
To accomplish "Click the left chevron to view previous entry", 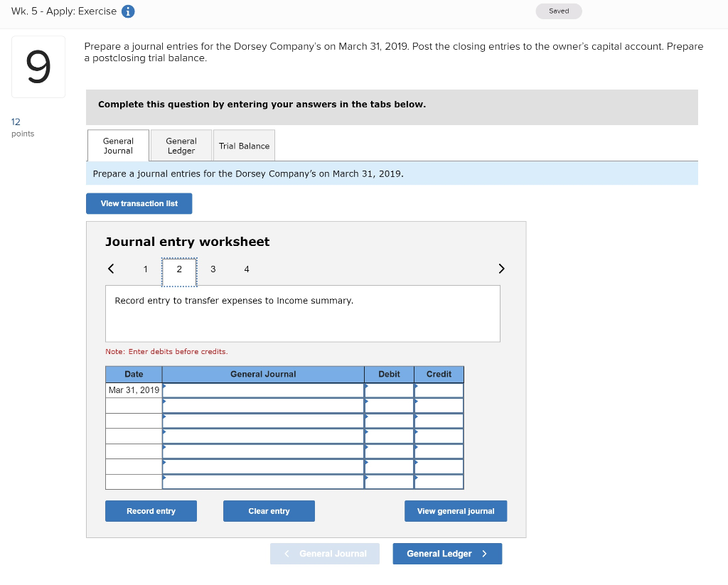I will coord(111,269).
